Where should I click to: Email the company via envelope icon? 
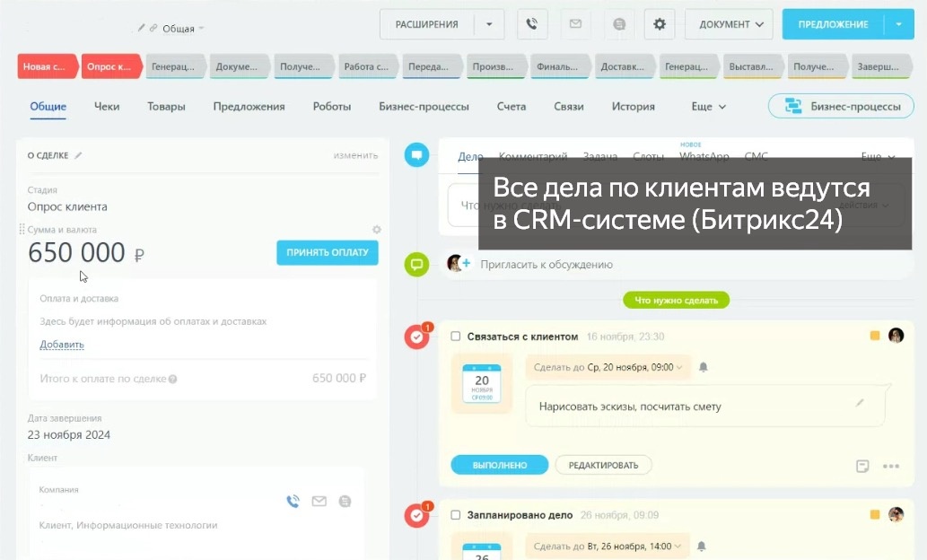[x=319, y=502]
